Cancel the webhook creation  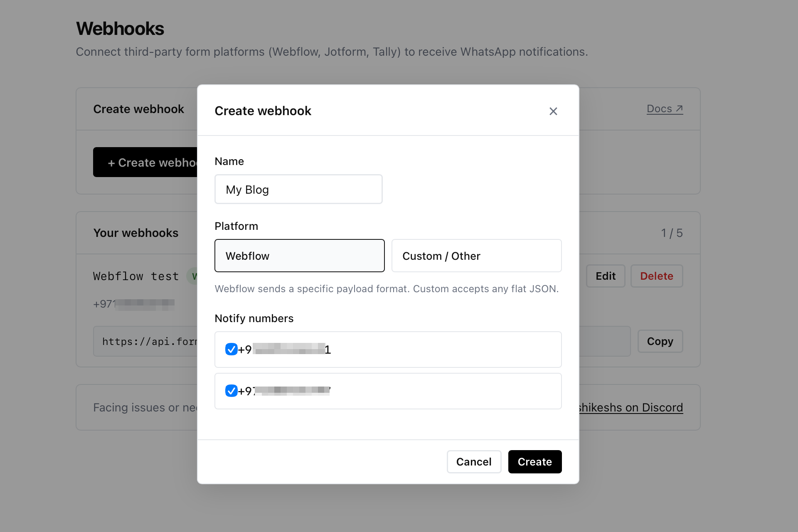(x=474, y=461)
